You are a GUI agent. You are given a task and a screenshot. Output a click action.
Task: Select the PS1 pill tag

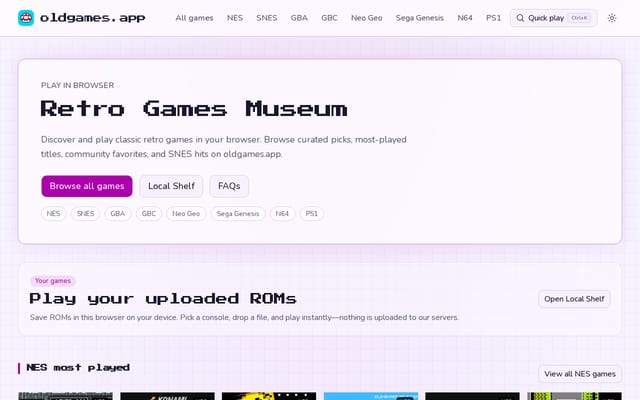(312, 213)
